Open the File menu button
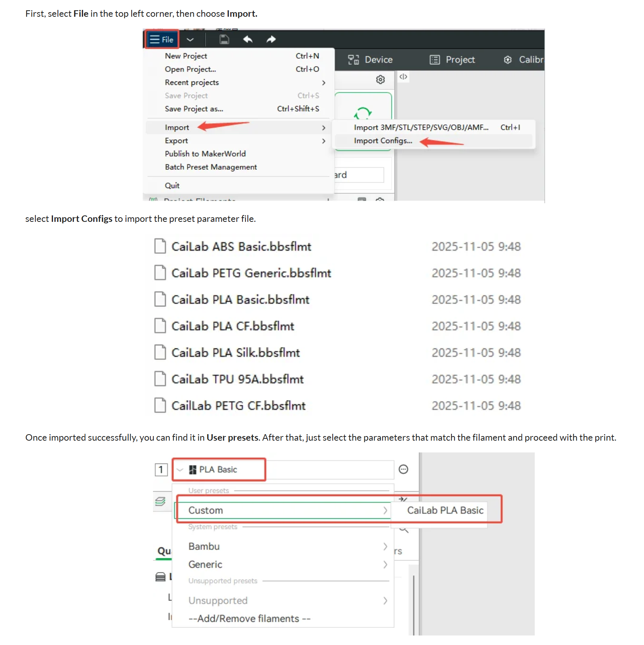The height and width of the screenshot is (645, 644). click(162, 40)
